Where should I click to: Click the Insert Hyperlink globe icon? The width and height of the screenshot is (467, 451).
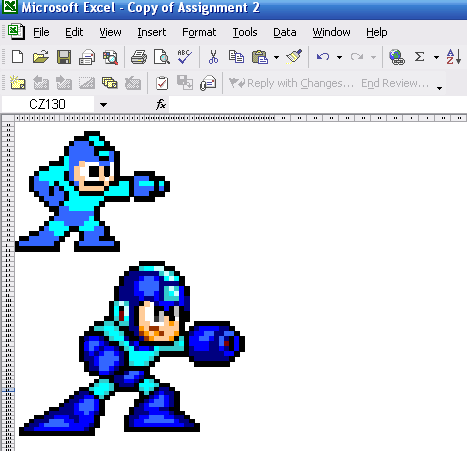click(397, 57)
